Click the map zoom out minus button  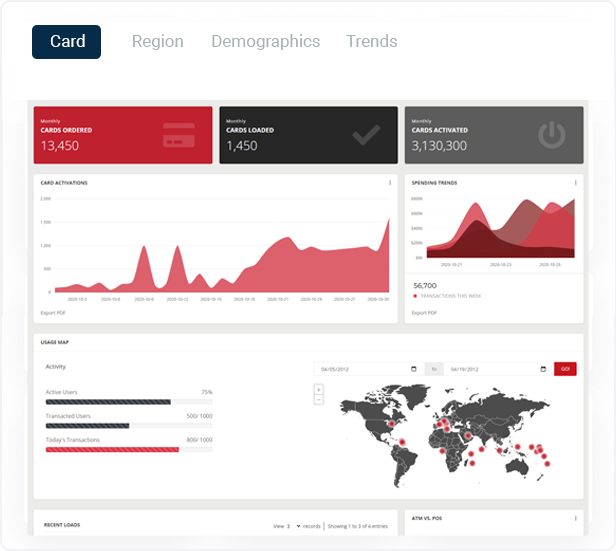(319, 399)
